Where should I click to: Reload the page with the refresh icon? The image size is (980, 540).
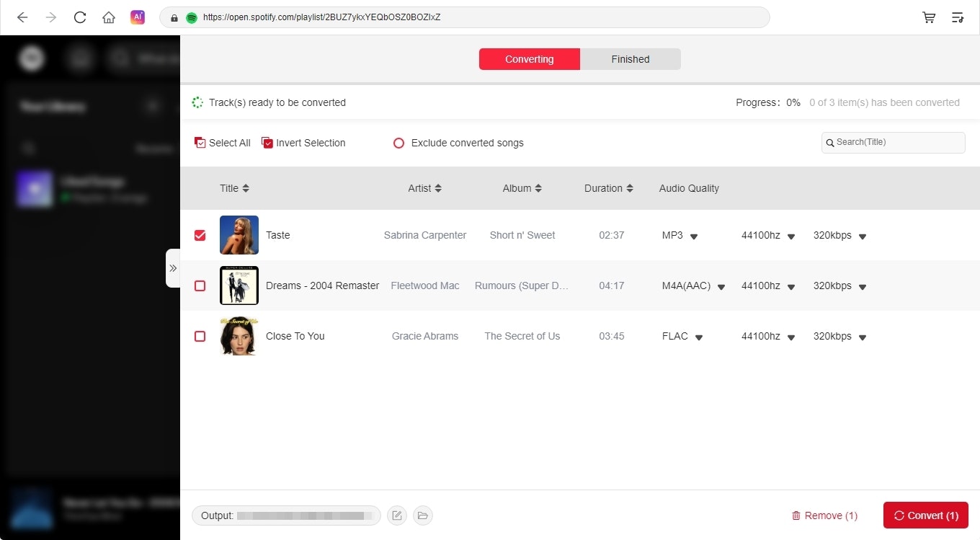pos(80,17)
